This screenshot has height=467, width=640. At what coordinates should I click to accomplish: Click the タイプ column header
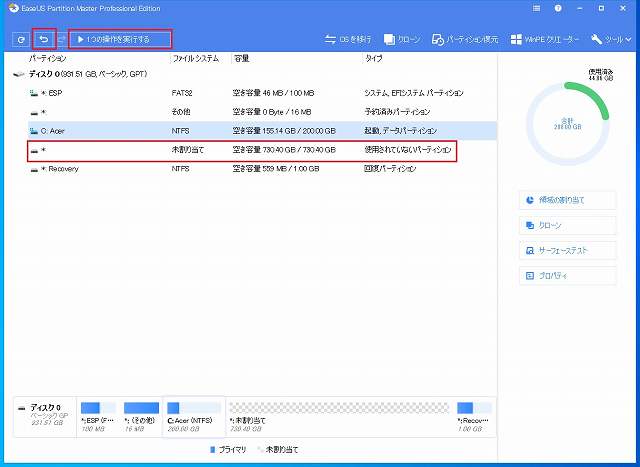[x=373, y=59]
